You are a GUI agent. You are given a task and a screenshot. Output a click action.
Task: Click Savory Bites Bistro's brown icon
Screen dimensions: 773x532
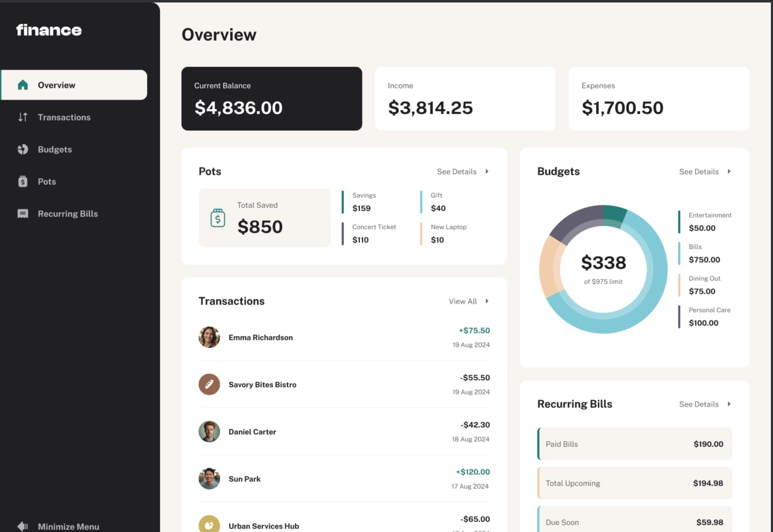point(209,384)
